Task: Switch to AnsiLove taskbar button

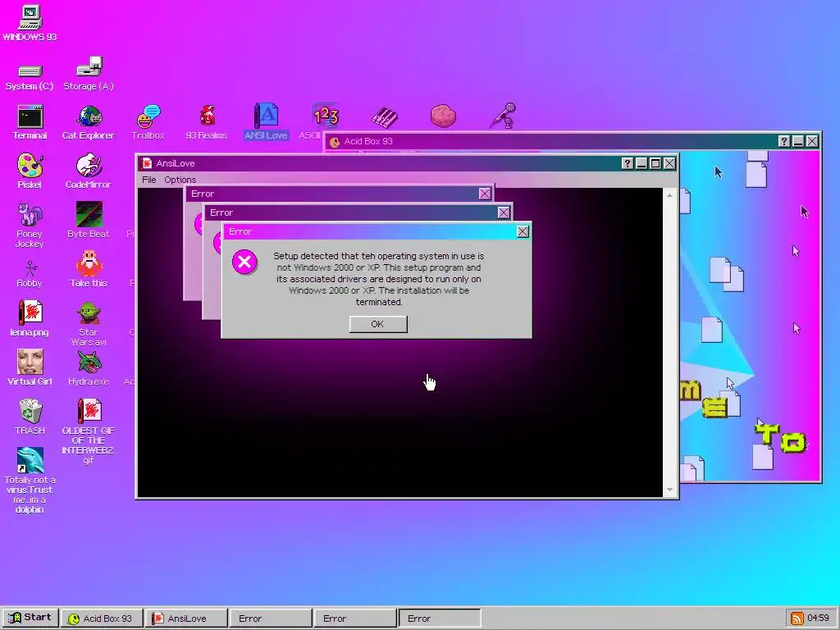Action: (186, 619)
